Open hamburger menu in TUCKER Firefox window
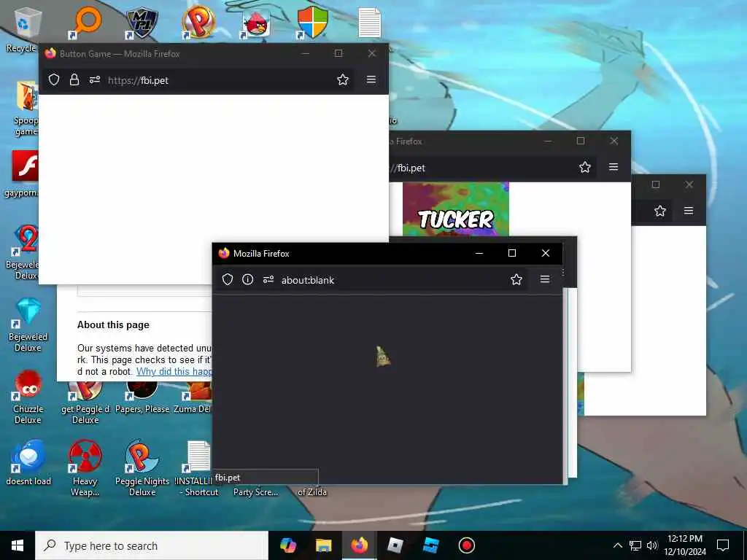The height and width of the screenshot is (560, 747). pyautogui.click(x=614, y=167)
